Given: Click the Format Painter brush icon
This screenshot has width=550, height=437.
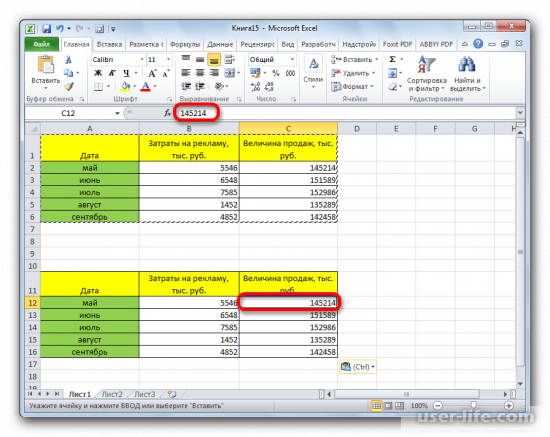Looking at the screenshot, I should click(69, 86).
